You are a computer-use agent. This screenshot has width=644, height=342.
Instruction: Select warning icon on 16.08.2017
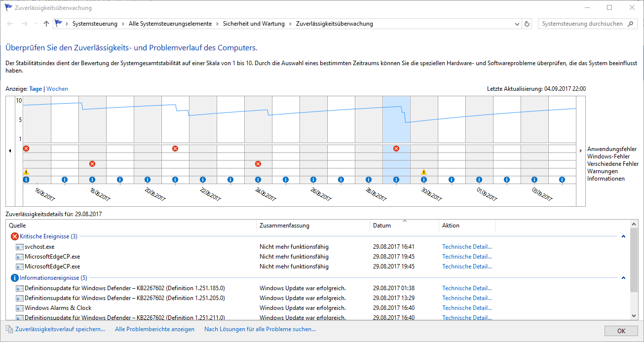(x=26, y=172)
